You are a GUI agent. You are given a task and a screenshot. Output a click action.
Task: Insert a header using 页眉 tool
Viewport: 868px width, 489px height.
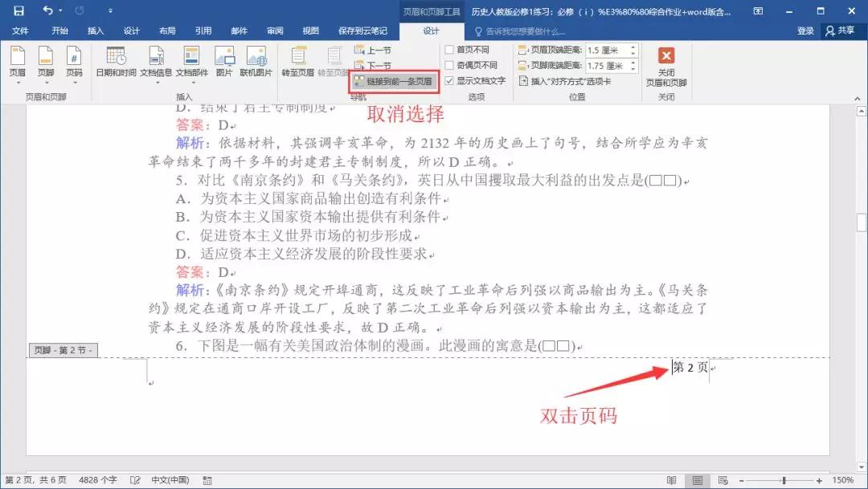click(x=19, y=63)
